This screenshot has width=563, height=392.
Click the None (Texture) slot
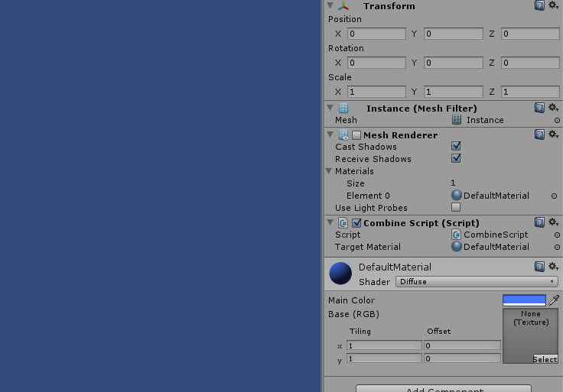click(x=530, y=335)
